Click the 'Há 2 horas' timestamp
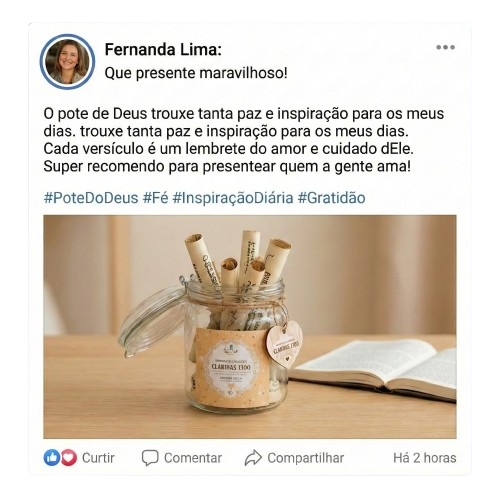Viewport: 500px width, 500px height. [424, 458]
